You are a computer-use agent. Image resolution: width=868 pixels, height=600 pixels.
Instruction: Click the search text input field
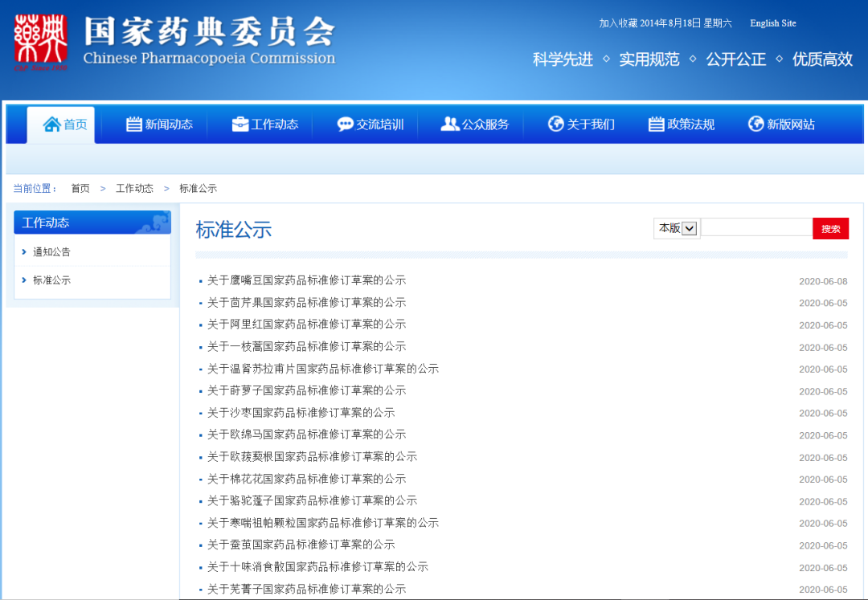(756, 228)
